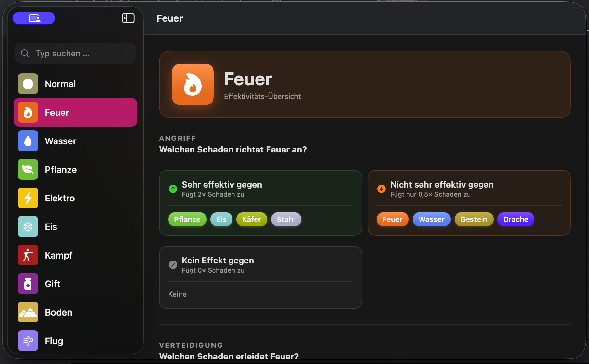
Task: Click the ANGRIFF section label
Action: [178, 138]
